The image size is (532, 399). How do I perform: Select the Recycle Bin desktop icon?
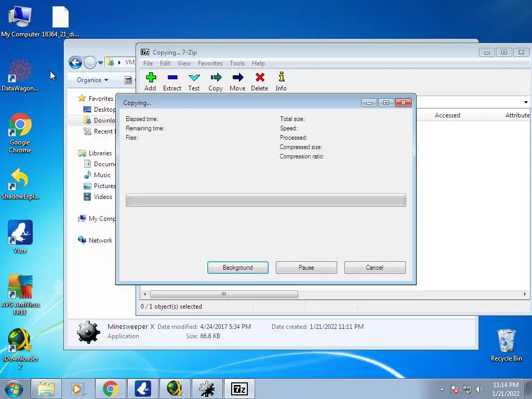coord(506,345)
